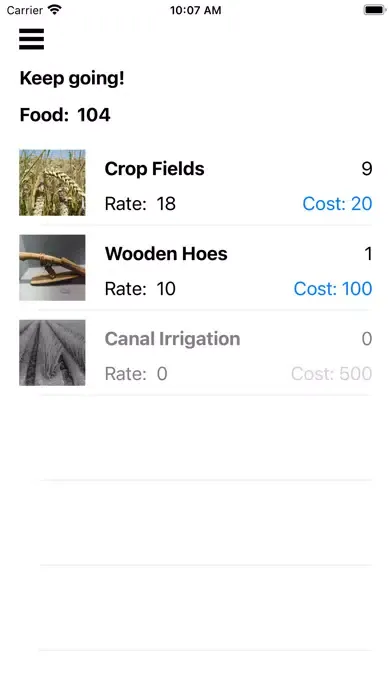
Task: Tap Wooden Hoes Rate: 10 label
Action: pos(140,289)
